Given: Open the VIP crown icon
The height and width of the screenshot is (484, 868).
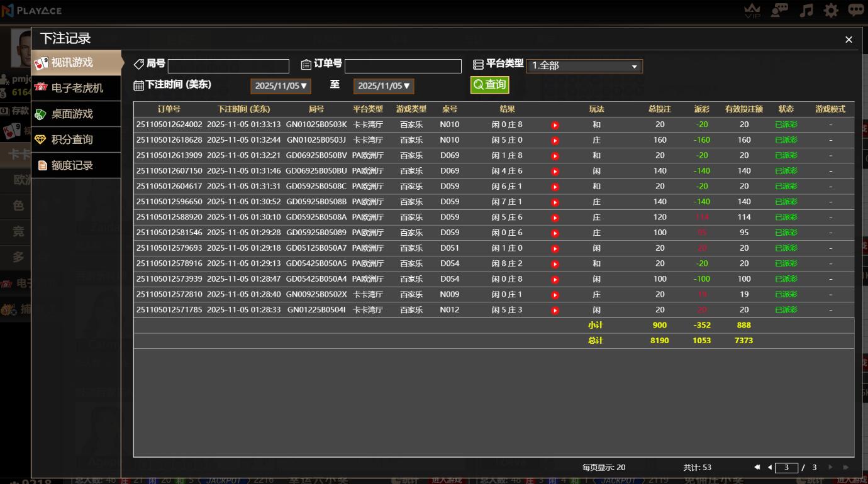Looking at the screenshot, I should point(752,11).
